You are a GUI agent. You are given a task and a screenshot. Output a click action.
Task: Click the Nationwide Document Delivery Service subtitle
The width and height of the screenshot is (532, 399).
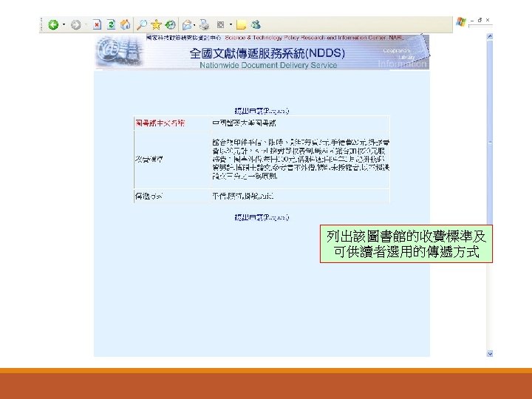(x=268, y=65)
